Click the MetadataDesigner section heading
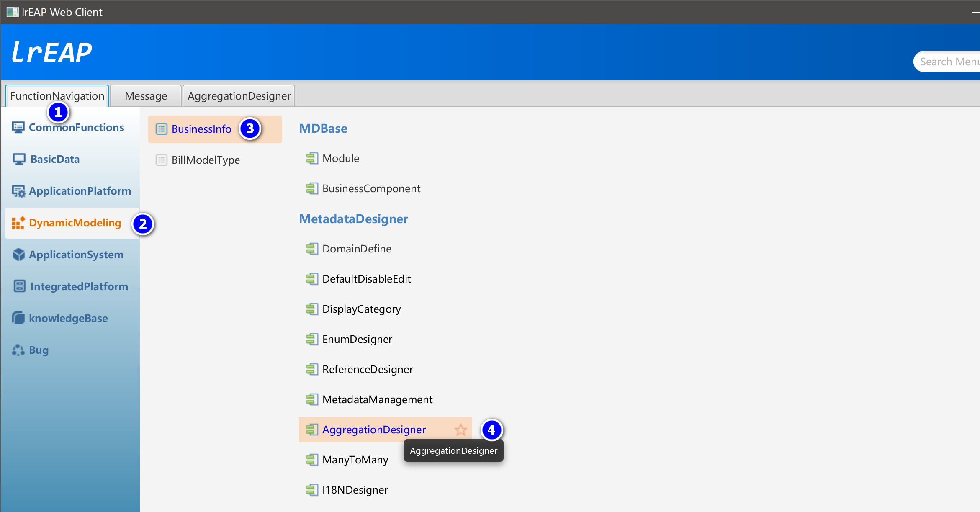Screen dimensions: 980x512 click(x=353, y=219)
